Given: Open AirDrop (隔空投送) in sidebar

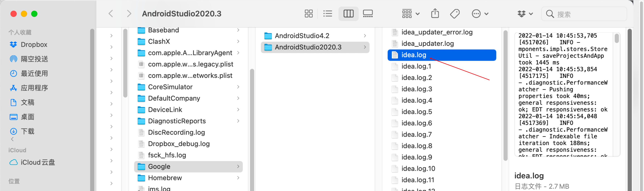Looking at the screenshot, I should pos(29,59).
